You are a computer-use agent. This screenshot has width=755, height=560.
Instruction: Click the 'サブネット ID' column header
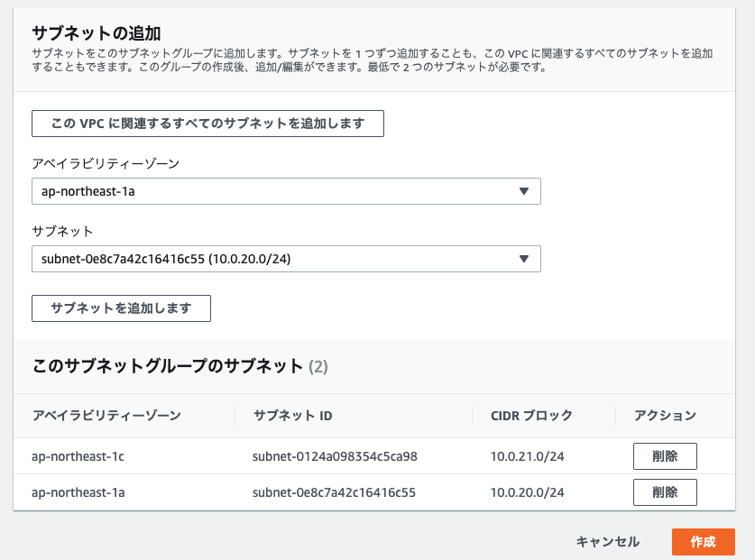coord(293,416)
